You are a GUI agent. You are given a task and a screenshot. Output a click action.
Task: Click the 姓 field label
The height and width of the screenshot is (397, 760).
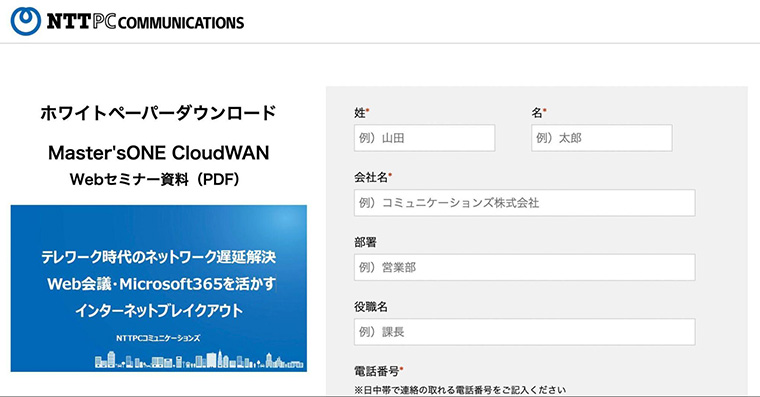point(360,113)
